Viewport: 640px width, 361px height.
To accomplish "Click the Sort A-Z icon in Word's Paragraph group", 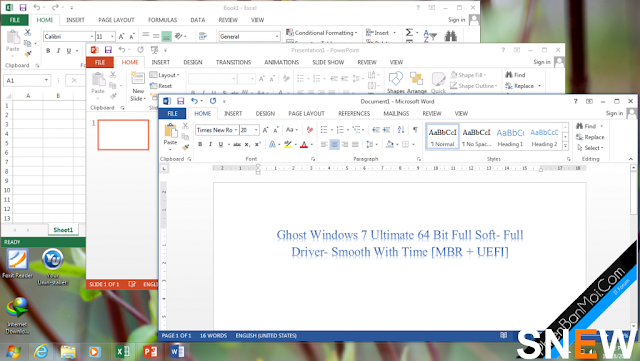I will [x=401, y=130].
